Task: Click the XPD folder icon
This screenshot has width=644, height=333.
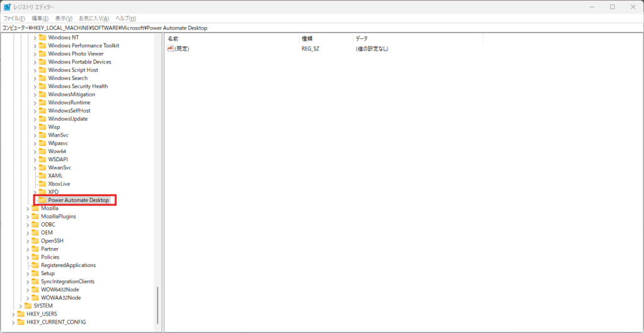Action: [42, 192]
